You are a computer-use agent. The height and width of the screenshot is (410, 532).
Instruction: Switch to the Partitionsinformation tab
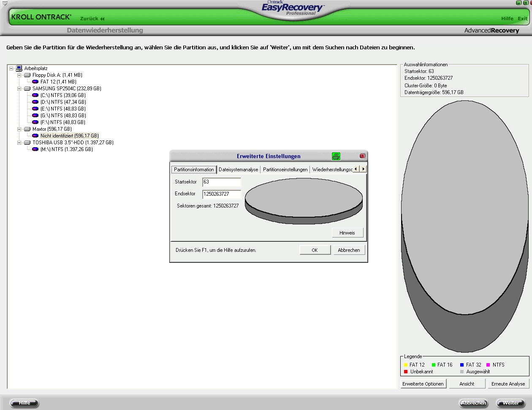tap(194, 170)
